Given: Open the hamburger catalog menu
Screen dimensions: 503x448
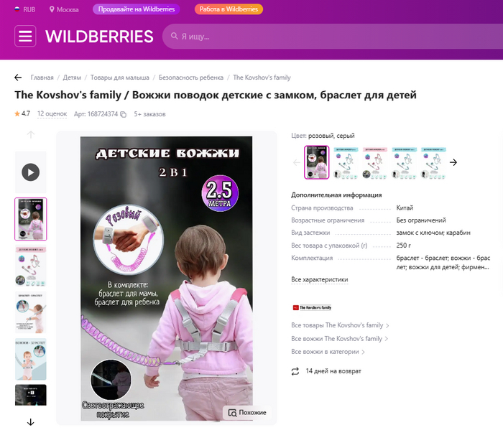Looking at the screenshot, I should point(25,36).
